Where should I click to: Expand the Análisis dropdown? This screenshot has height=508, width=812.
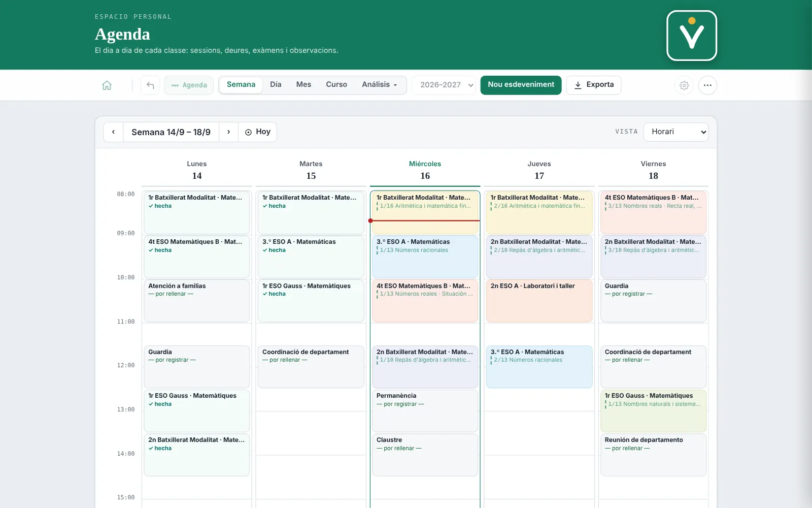point(380,85)
